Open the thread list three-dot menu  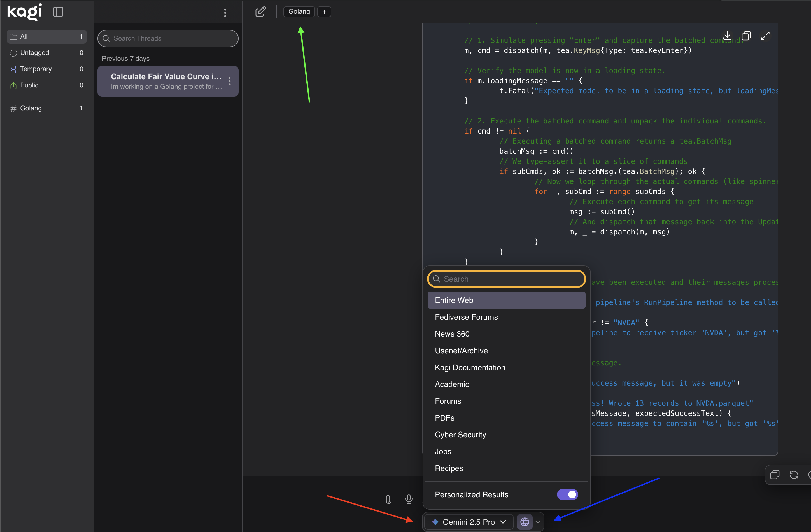tap(225, 13)
